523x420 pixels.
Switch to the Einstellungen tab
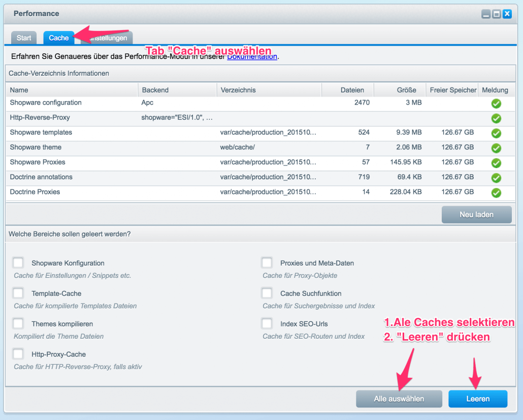click(x=107, y=38)
